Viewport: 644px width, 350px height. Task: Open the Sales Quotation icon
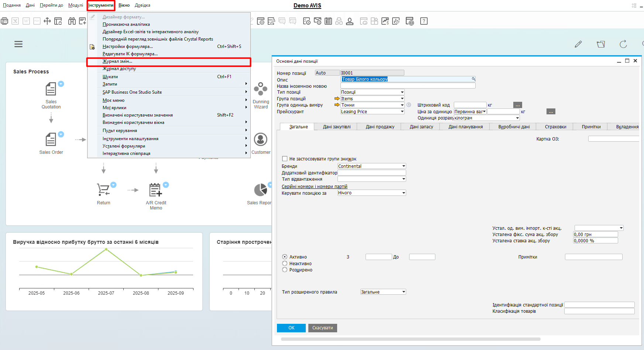pos(51,89)
